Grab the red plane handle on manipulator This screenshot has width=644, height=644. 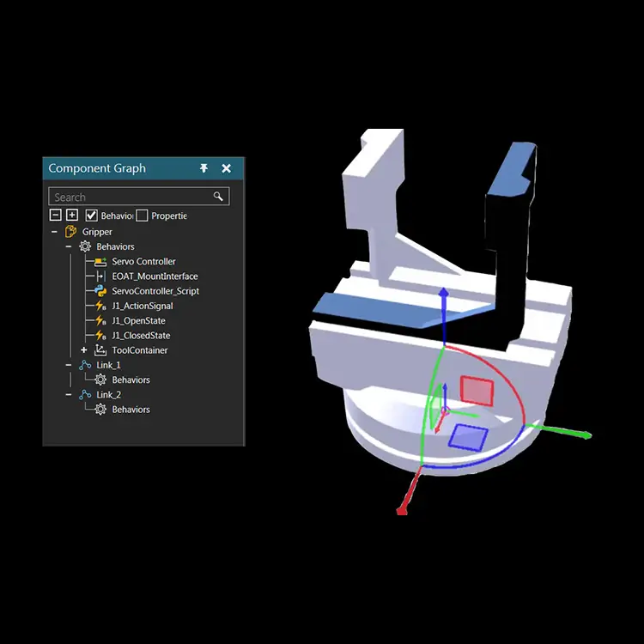pos(477,391)
